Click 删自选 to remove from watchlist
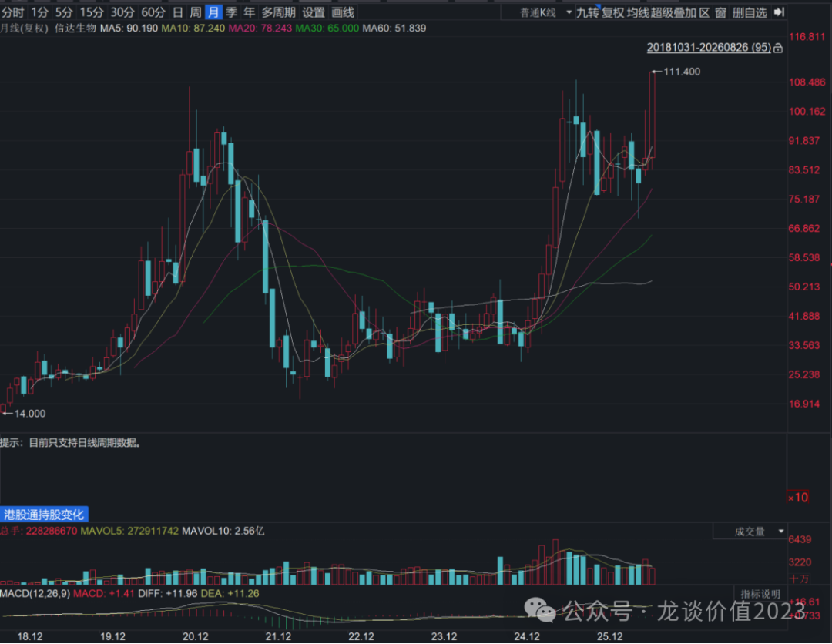 click(750, 12)
